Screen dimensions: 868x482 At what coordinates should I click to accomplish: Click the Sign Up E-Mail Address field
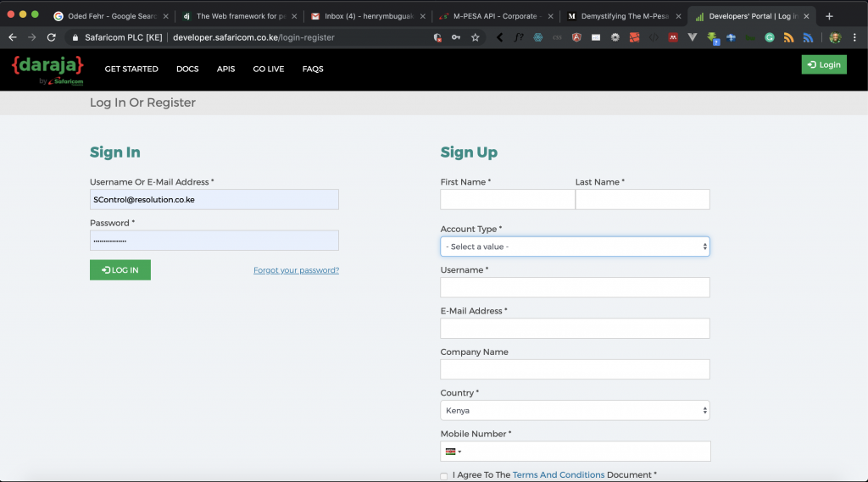pos(575,329)
